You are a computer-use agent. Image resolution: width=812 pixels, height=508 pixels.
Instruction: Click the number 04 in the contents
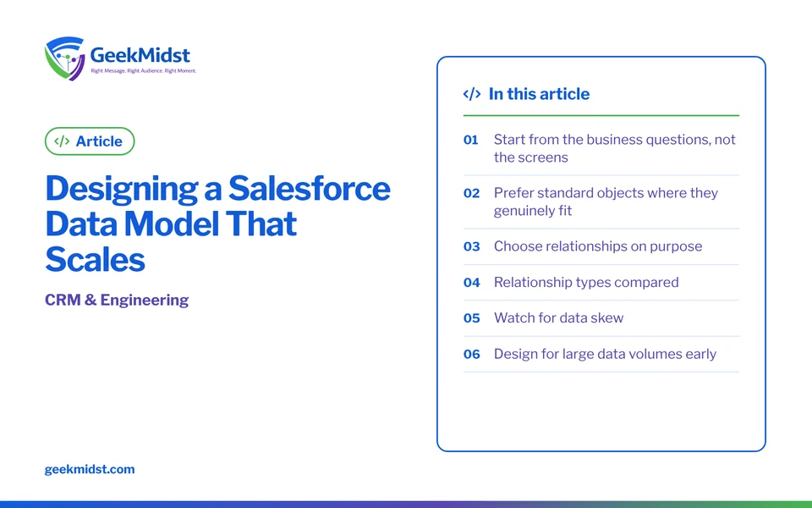pyautogui.click(x=471, y=283)
